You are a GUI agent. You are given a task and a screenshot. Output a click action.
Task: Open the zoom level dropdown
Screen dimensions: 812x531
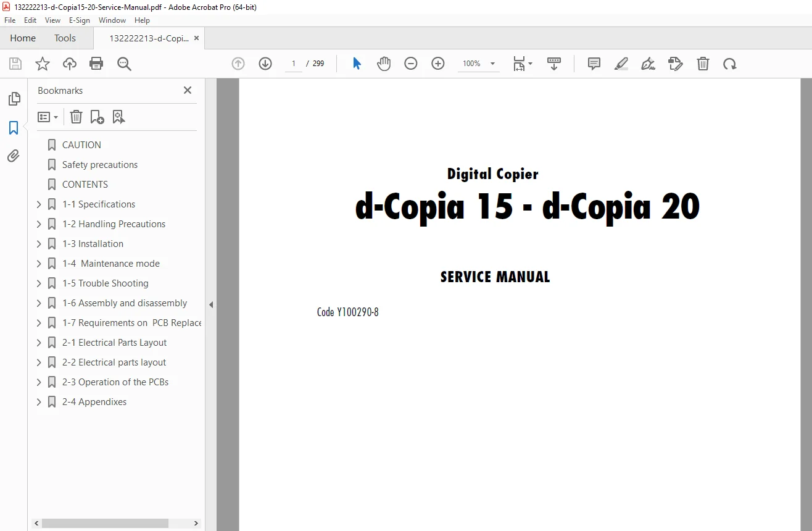pos(492,64)
